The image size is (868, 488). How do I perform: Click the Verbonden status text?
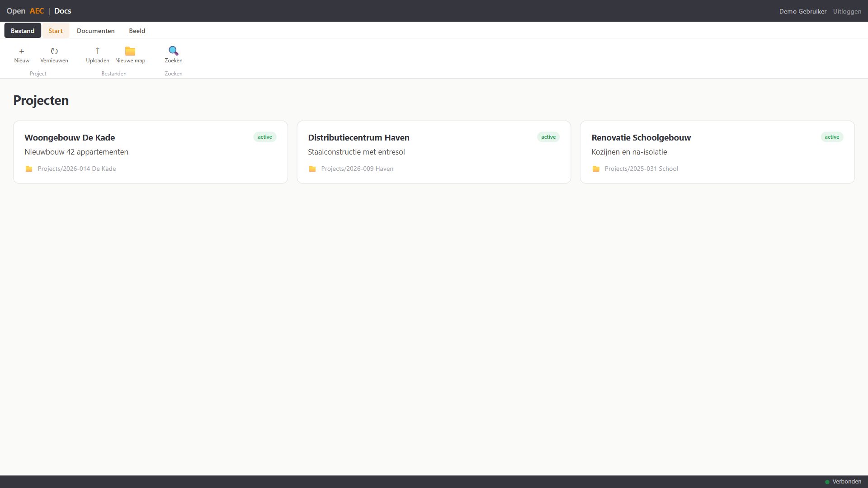click(x=847, y=482)
